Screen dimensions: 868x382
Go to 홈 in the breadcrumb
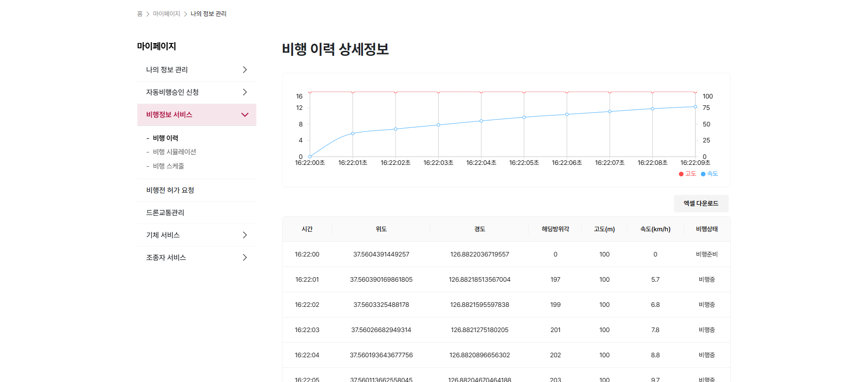[x=140, y=14]
